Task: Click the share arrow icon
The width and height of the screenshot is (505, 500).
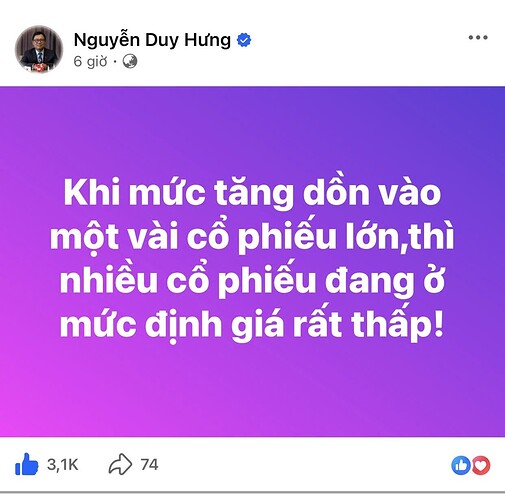Action: point(120,464)
